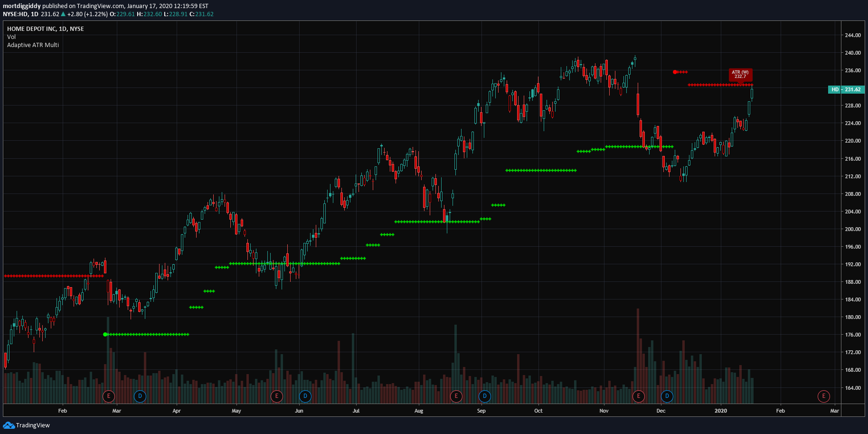Click the Apr label on time axis

click(177, 411)
